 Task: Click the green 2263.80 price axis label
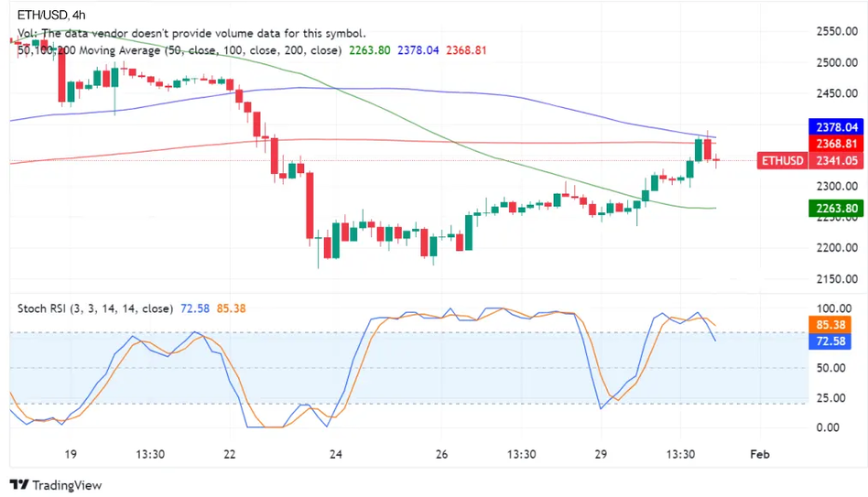[x=838, y=209]
